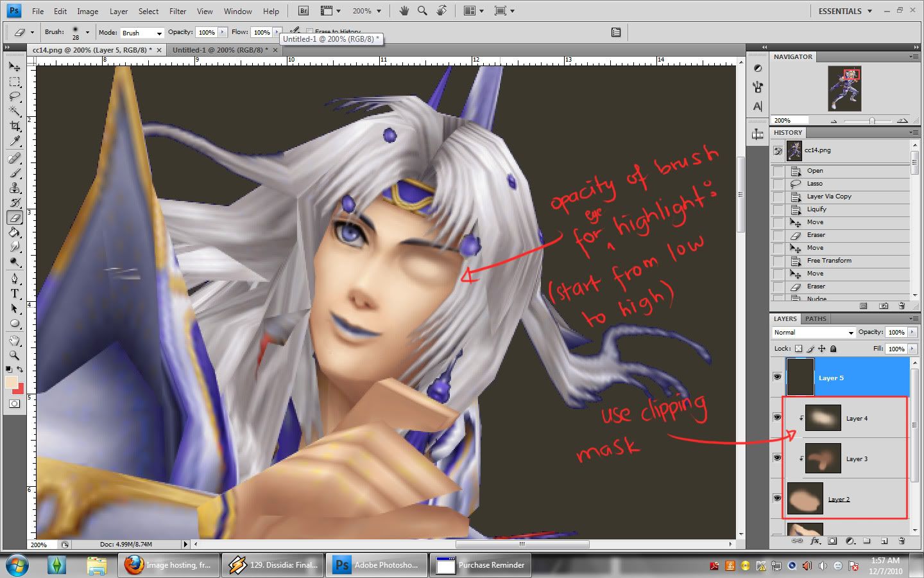Open the layer blend mode dropdown
Viewport: 924px width, 578px height.
click(814, 332)
